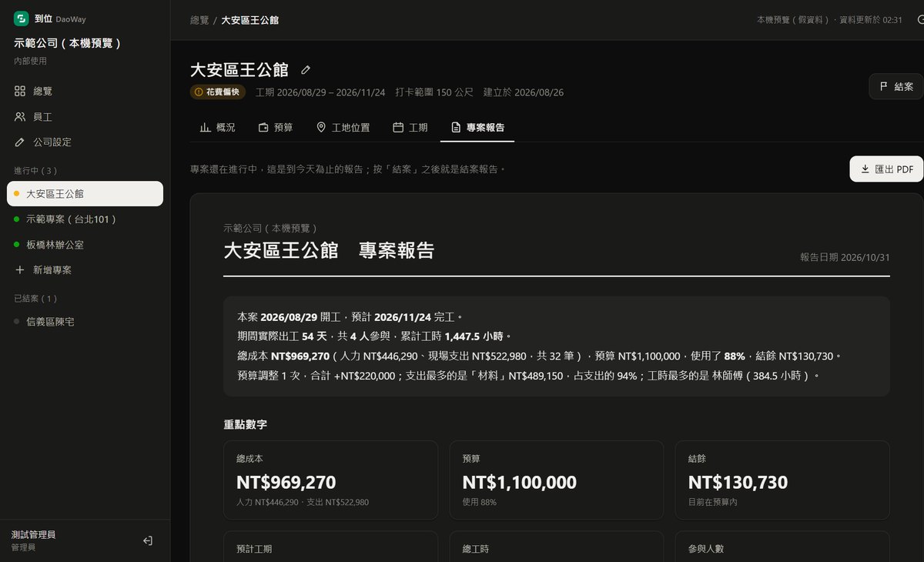Click the NT$1,100,000 value in 預算 card
Viewport: 924px width, 562px height.
coord(520,483)
